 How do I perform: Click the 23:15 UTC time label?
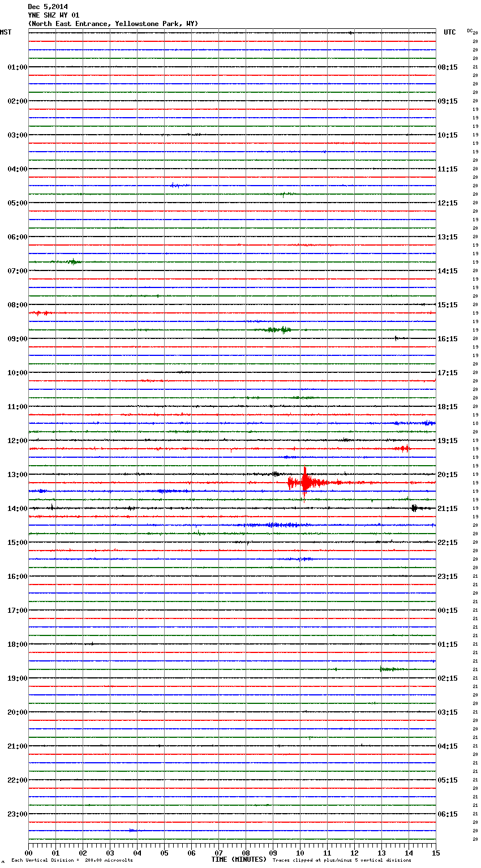pos(448,577)
